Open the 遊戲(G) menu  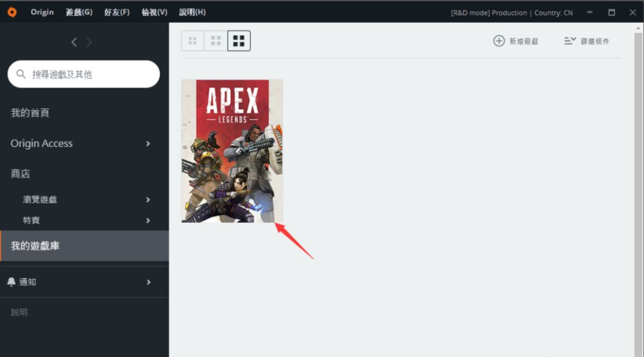(x=79, y=12)
